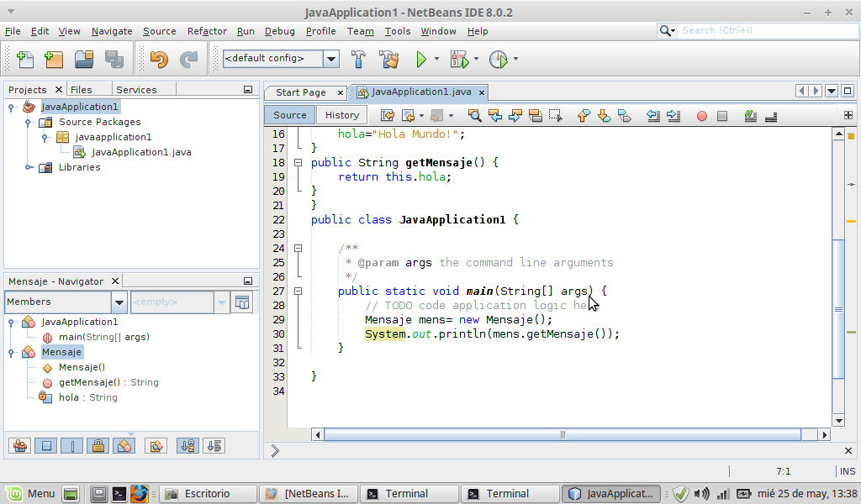Click Clean and Build hammer-broom icon
The width and height of the screenshot is (861, 504).
(x=388, y=59)
